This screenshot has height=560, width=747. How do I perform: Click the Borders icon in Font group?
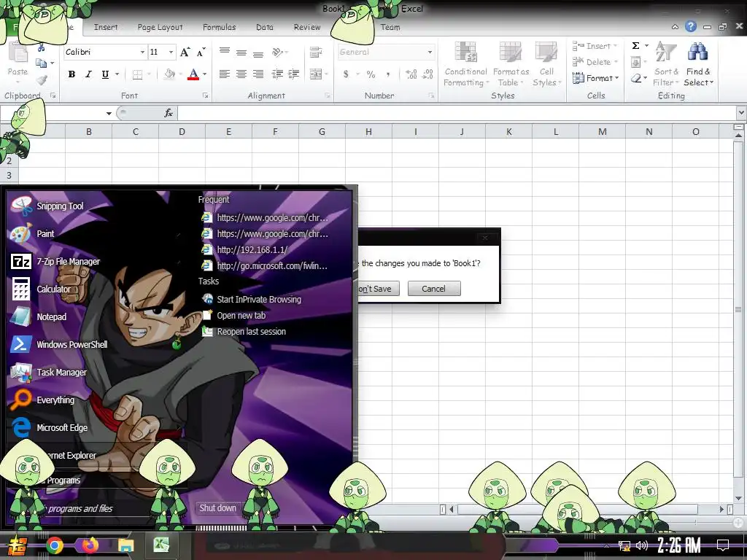click(x=137, y=74)
